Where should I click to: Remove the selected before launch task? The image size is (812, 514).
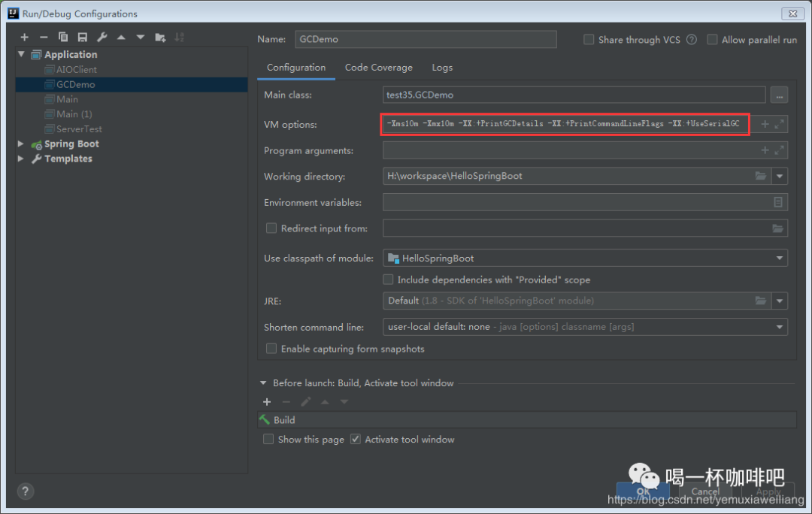point(286,402)
